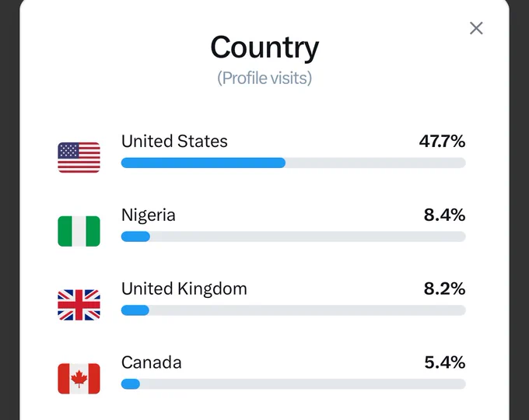Viewport: 529px width, 420px height.
Task: Click the 47.7% percentage value
Action: 442,141
